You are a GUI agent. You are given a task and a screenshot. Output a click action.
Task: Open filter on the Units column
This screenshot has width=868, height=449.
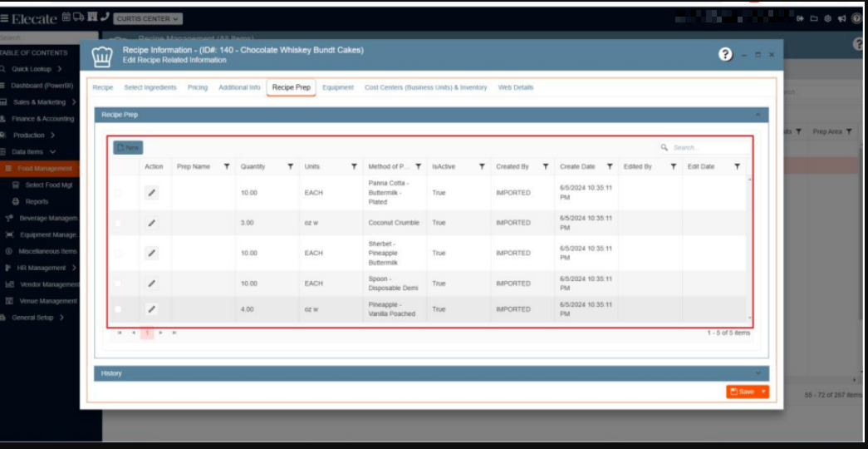click(x=354, y=167)
